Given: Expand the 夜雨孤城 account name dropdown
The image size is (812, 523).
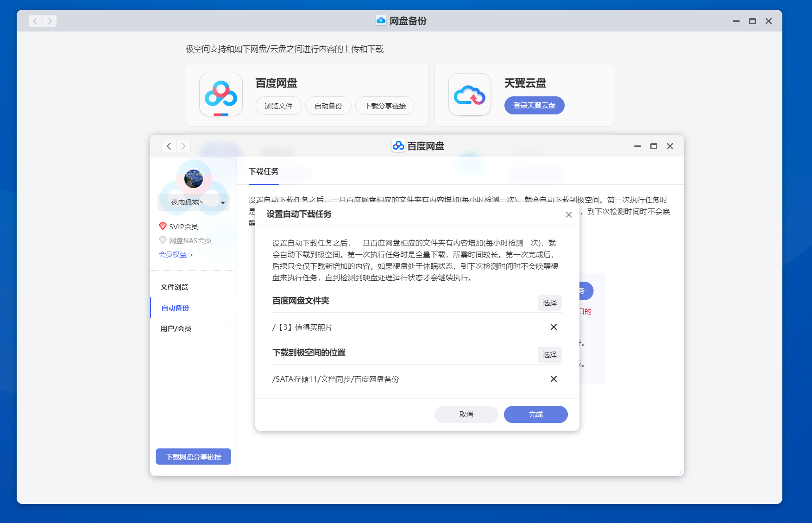Looking at the screenshot, I should pyautogui.click(x=223, y=202).
